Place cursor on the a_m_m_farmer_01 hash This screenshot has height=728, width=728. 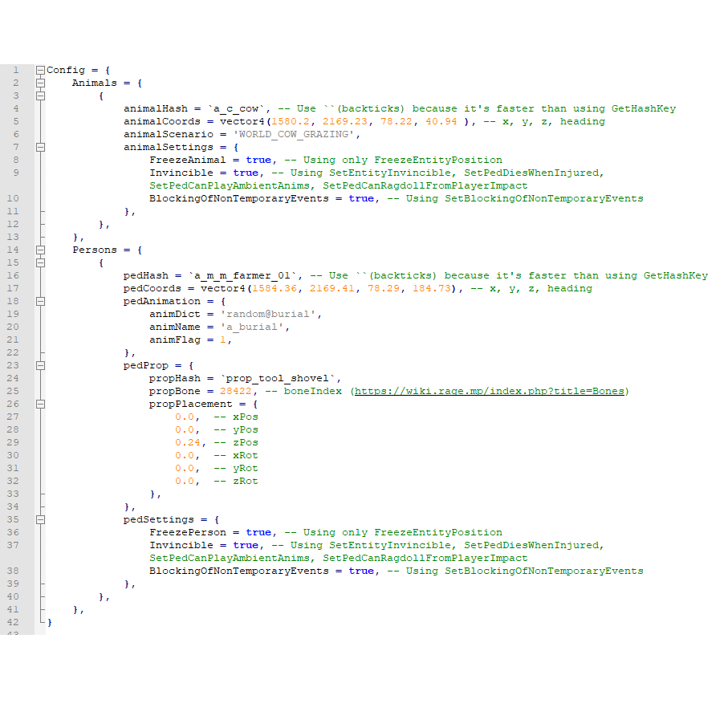coord(242,276)
